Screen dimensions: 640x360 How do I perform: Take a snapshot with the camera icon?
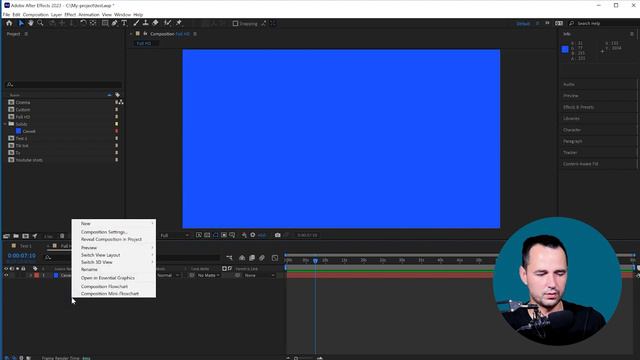coord(278,235)
